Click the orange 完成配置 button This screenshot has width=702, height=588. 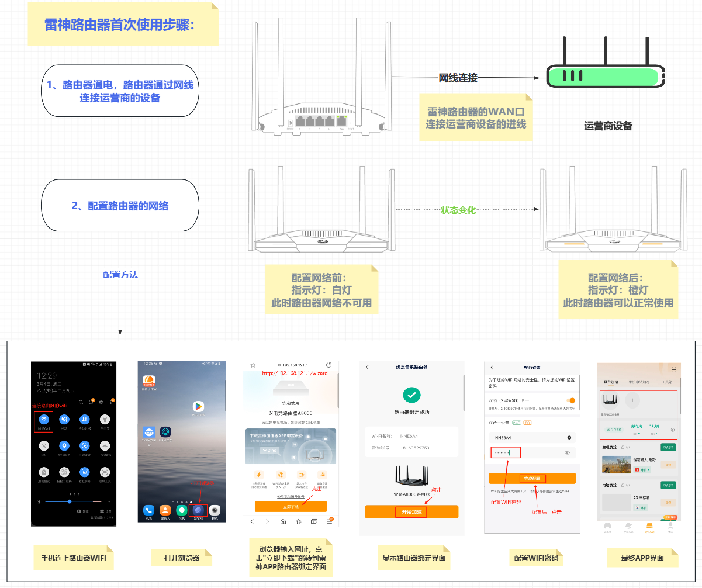pos(532,478)
